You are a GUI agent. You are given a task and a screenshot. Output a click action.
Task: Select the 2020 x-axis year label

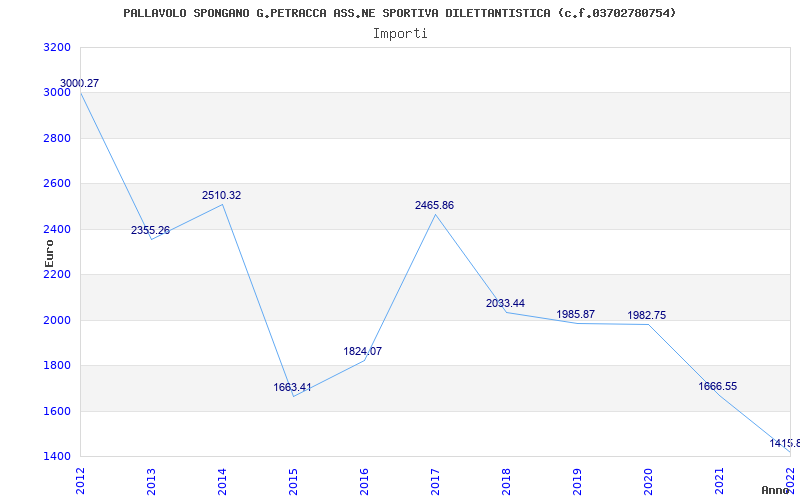(x=647, y=480)
